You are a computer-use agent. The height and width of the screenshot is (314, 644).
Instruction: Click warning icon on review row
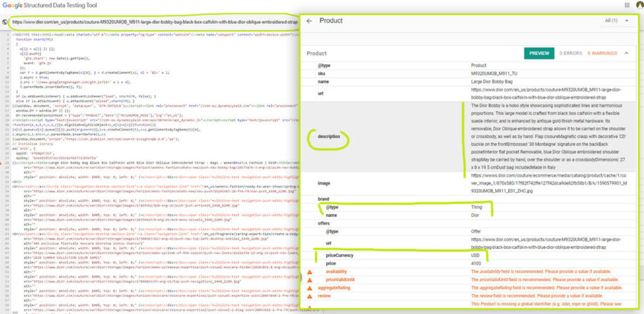coord(310,295)
